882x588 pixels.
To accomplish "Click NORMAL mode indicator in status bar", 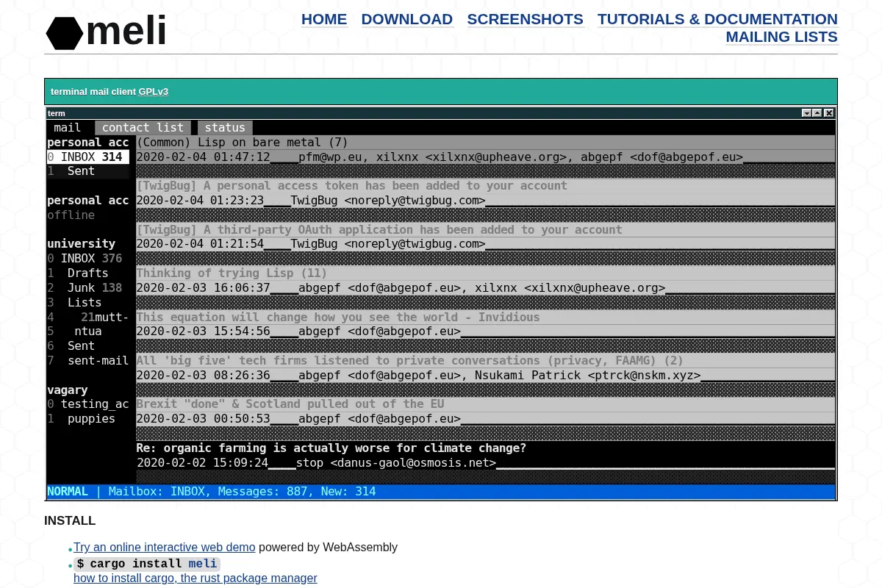I will [68, 492].
